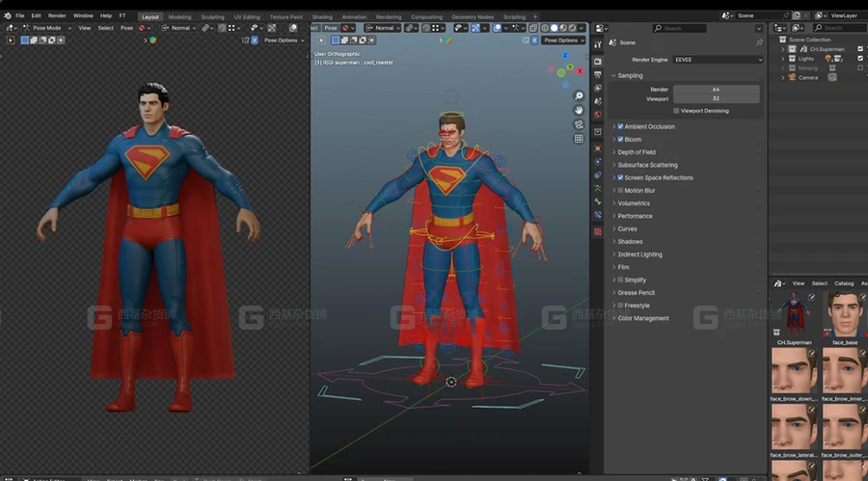Toggle Screen Space Reflections checkbox
The width and height of the screenshot is (868, 481).
tap(620, 177)
